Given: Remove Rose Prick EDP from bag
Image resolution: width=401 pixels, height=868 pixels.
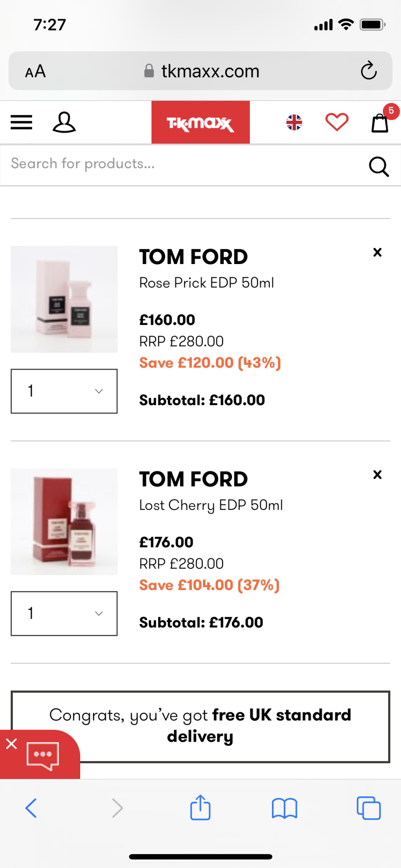Looking at the screenshot, I should tap(377, 253).
